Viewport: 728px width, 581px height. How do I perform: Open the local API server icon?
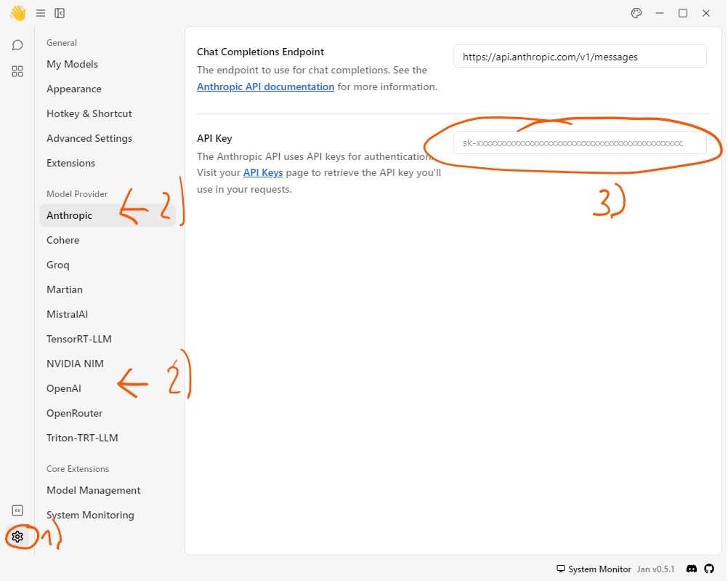tap(17, 510)
